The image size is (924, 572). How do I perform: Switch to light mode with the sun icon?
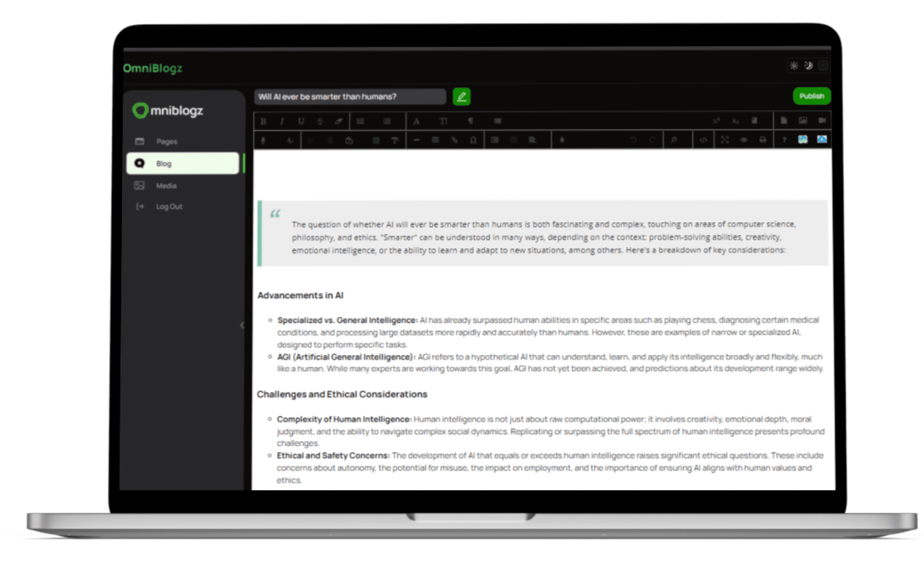click(x=794, y=66)
